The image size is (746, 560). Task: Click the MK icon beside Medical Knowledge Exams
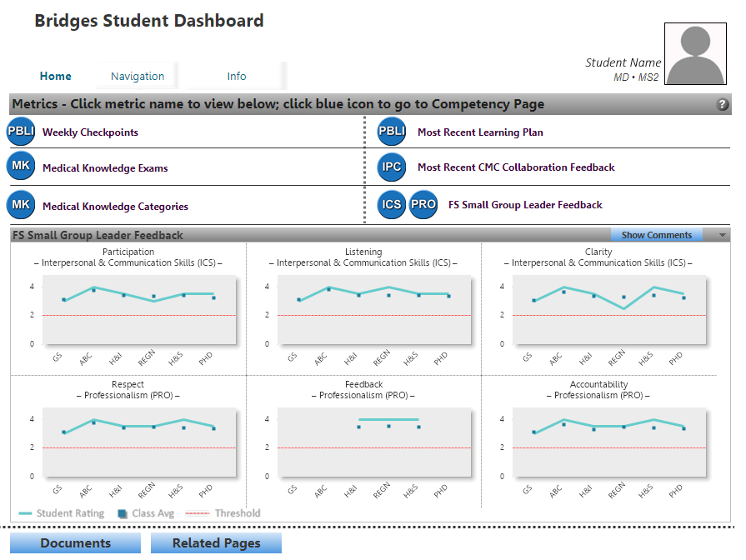[x=21, y=166]
